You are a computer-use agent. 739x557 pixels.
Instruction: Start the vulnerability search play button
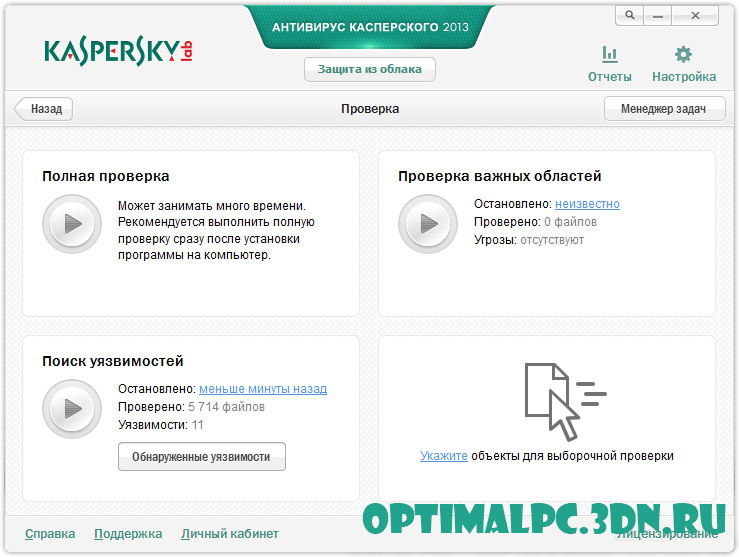[x=72, y=409]
